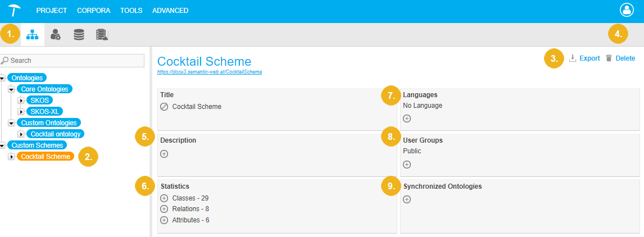Screen dimensions: 644x237
Task: Click the server with cloud icon
Action: 102,35
